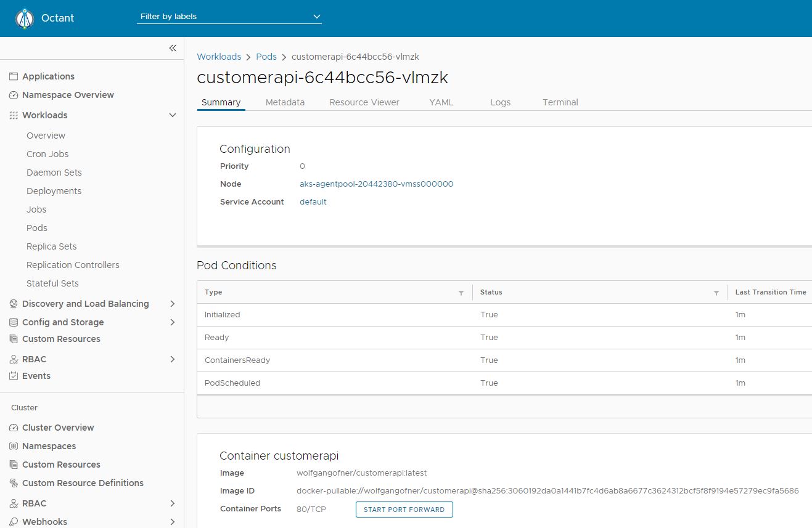
Task: Collapse the Workloads section chevron
Action: point(173,115)
